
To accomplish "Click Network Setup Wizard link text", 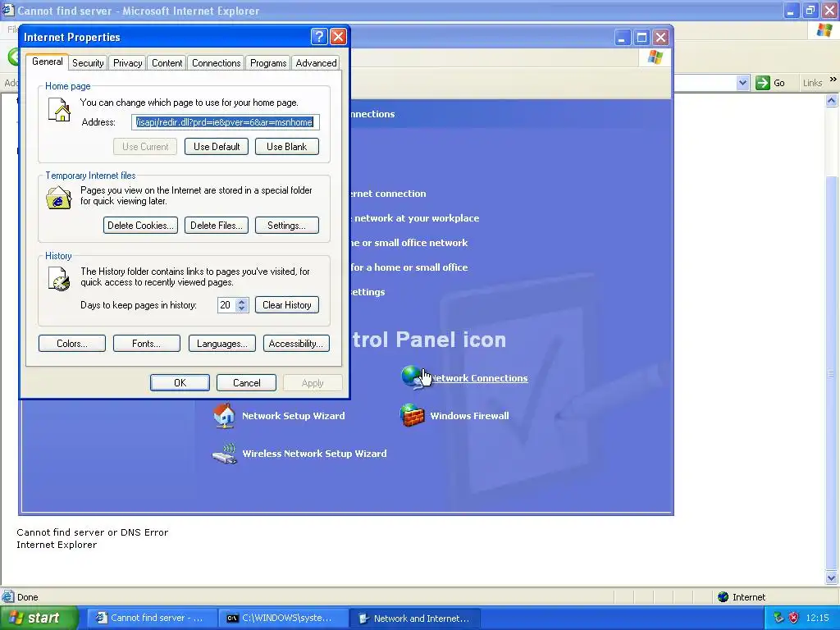I will tap(293, 416).
